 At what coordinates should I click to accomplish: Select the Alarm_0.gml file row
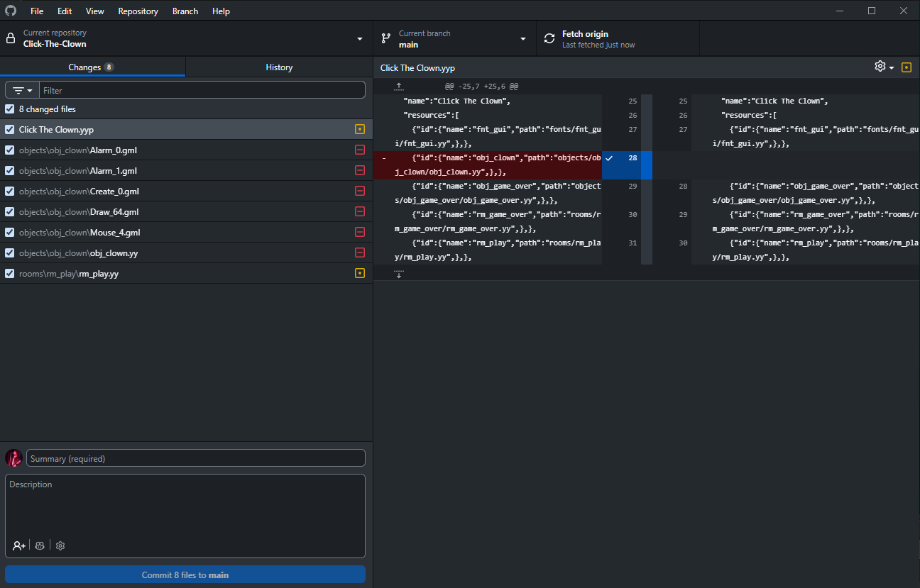click(186, 150)
